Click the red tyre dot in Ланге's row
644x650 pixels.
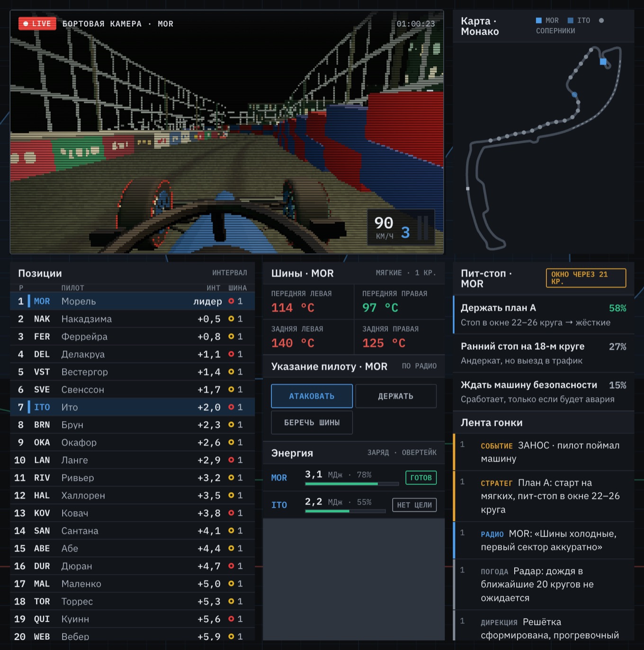(x=231, y=460)
